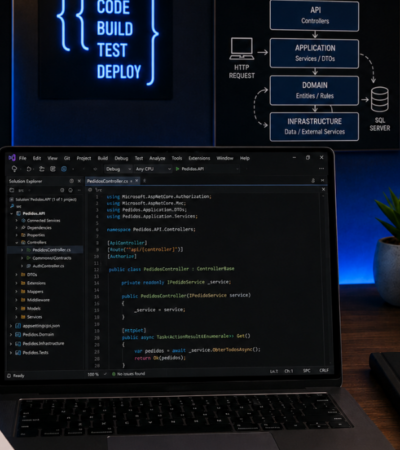Click the namespace Pedidos.API.Controllers line
This screenshot has width=400, height=450.
[151, 229]
